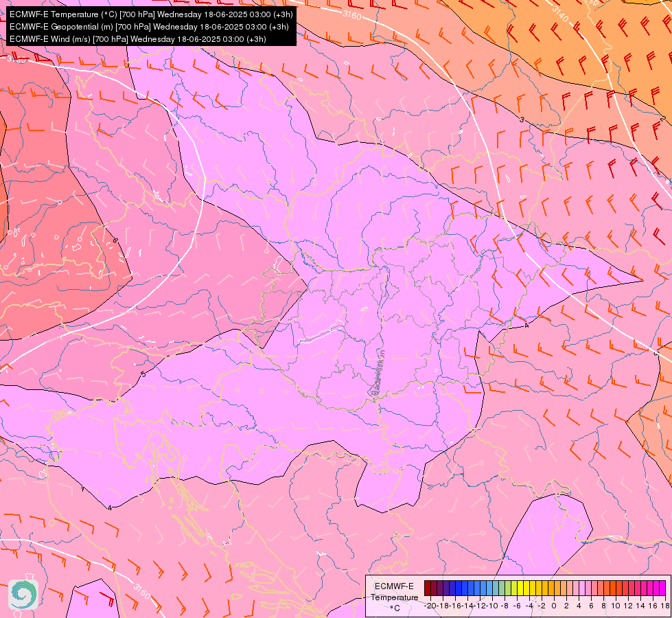Click the '3160' contour label near the top edge
672x618 pixels.
pyautogui.click(x=352, y=15)
